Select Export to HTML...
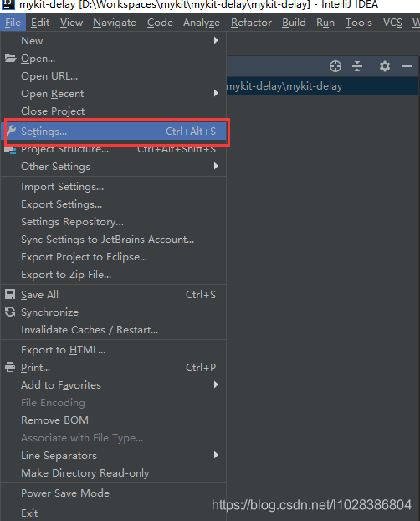The width and height of the screenshot is (420, 521). [114, 350]
